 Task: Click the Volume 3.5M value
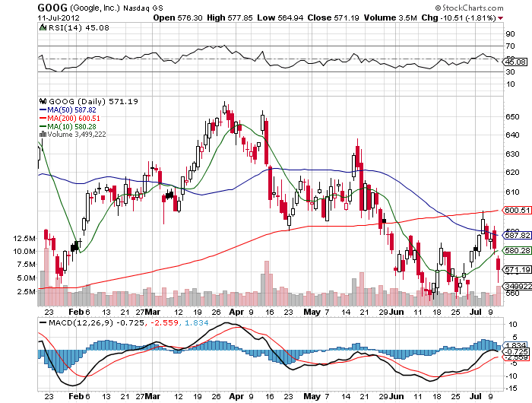[x=390, y=17]
